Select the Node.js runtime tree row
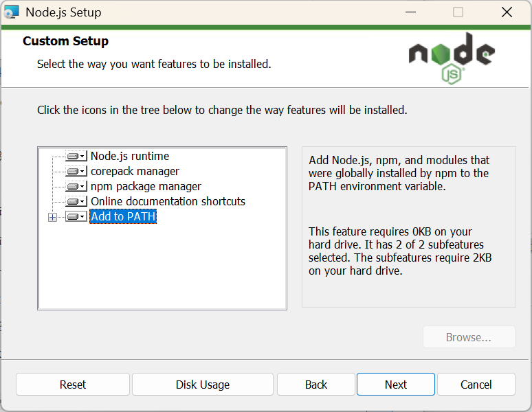Screen dimensions: 532x412 coord(130,156)
